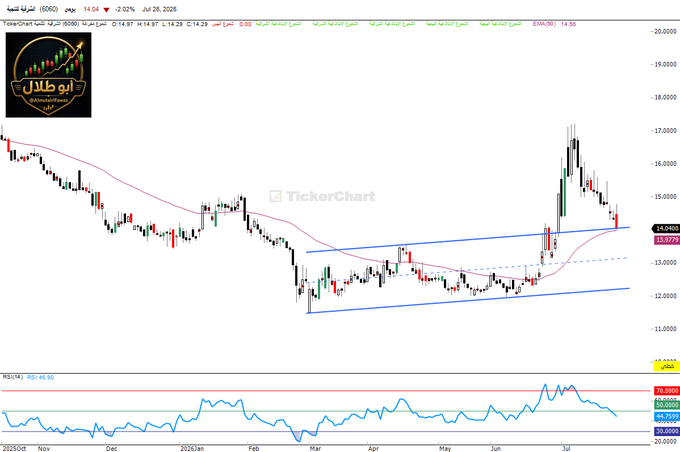Screen dimensions: 680x452
Task: Click the RSI:46.90 value label
Action: (x=40, y=377)
